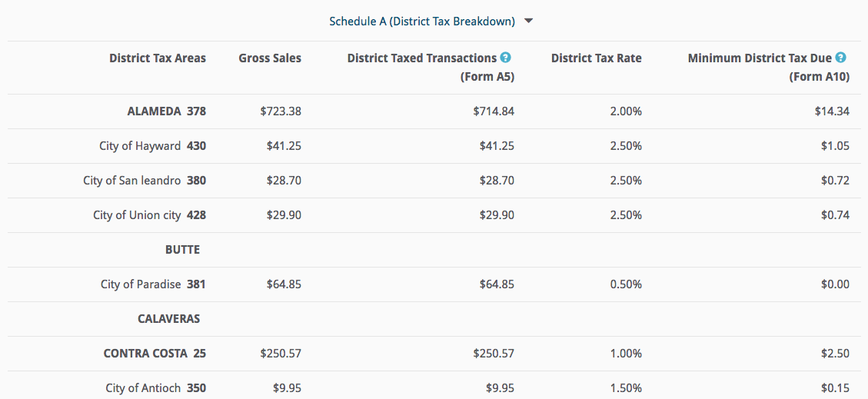Screen dimensions: 868x399
Task: Click City of Antioch 350 row label
Action: pos(155,388)
